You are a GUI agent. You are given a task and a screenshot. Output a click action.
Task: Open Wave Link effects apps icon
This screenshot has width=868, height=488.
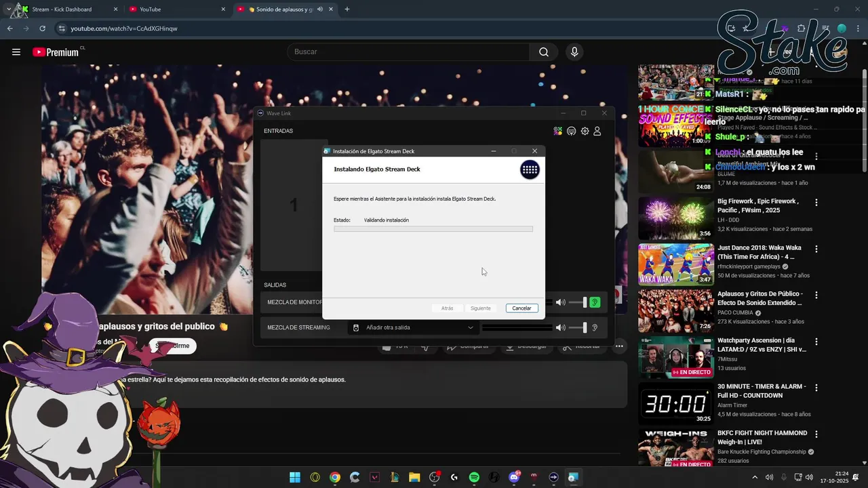click(557, 131)
